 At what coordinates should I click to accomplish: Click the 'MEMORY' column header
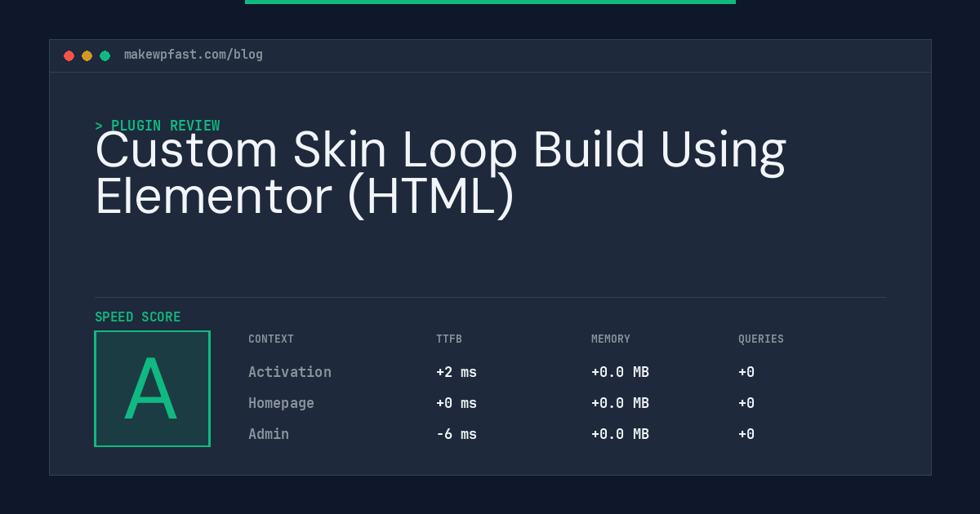(x=611, y=339)
